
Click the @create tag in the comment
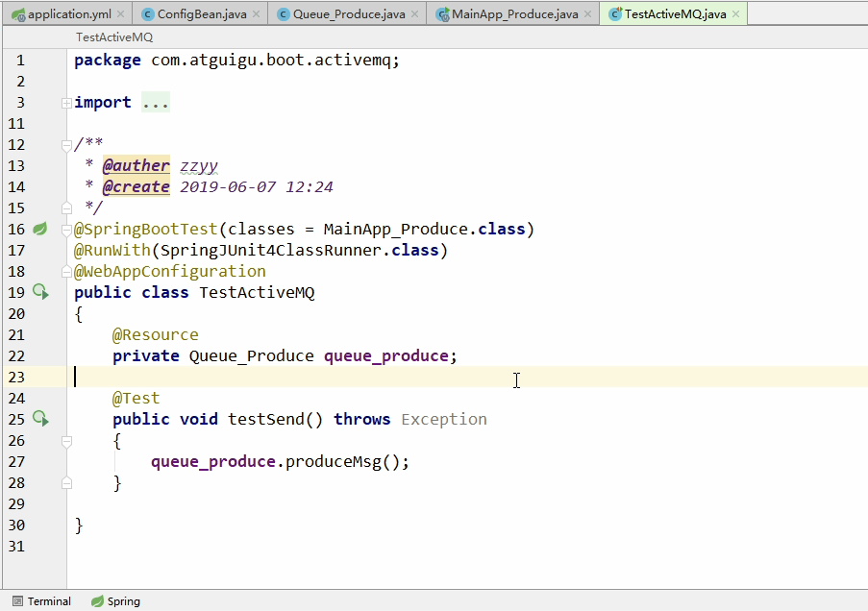pos(136,186)
